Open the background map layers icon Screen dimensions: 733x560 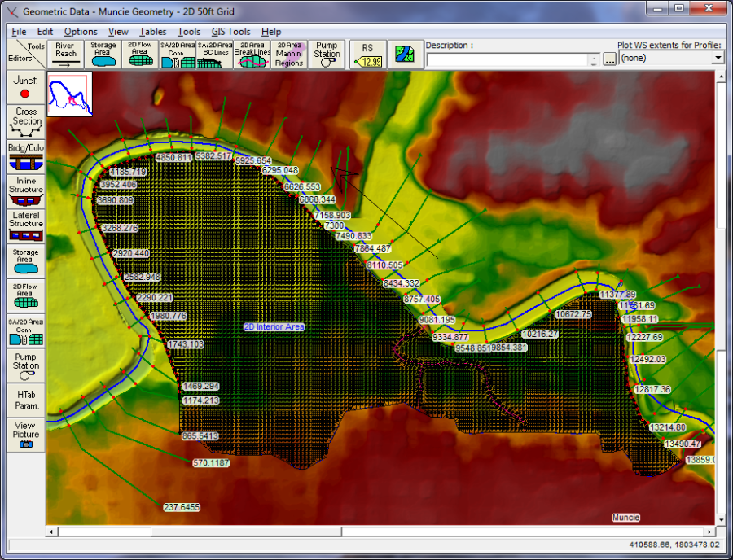404,55
